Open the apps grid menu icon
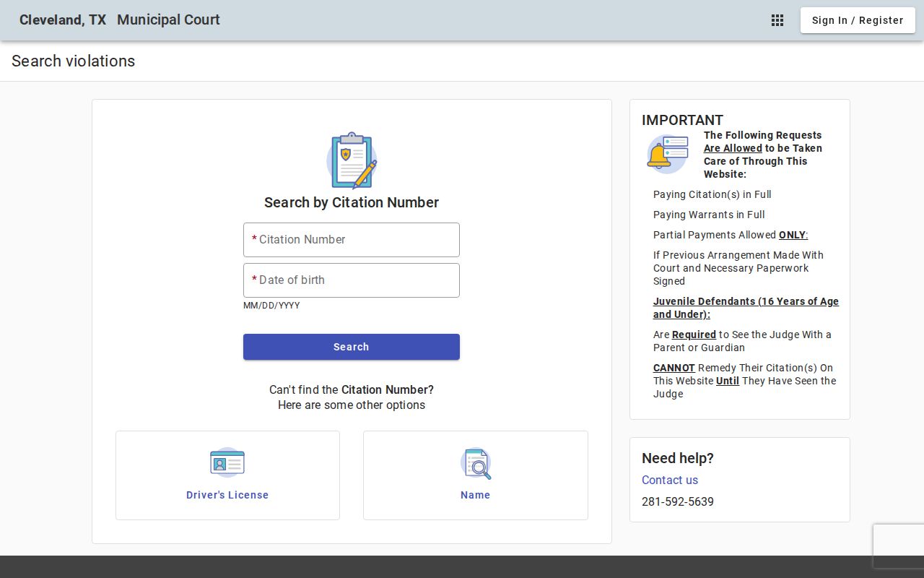 point(777,20)
